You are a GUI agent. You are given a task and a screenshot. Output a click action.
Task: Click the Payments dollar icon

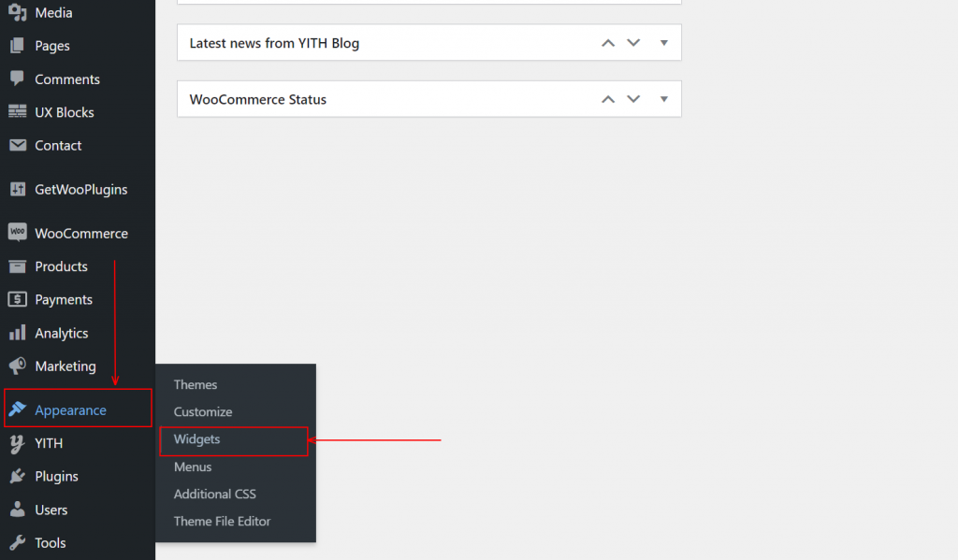17,299
